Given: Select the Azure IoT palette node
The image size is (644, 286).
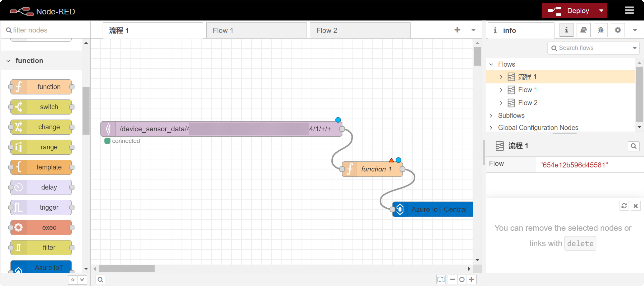Looking at the screenshot, I should click(41, 267).
